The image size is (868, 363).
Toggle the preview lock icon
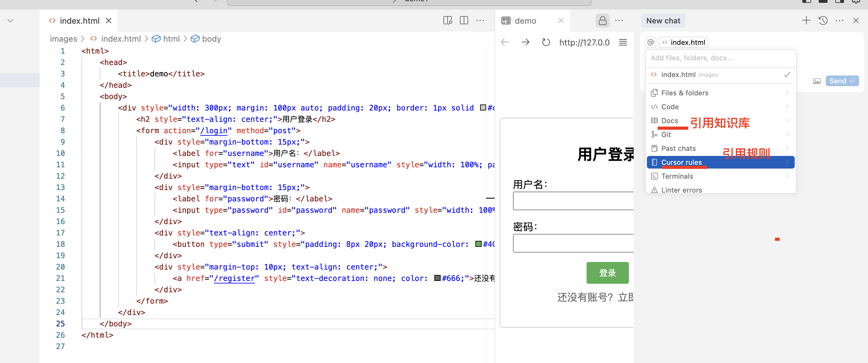602,20
